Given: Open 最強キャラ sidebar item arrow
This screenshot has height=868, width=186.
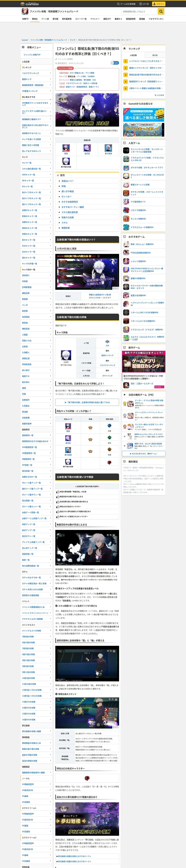Looking at the screenshot, I should [x=51, y=79].
